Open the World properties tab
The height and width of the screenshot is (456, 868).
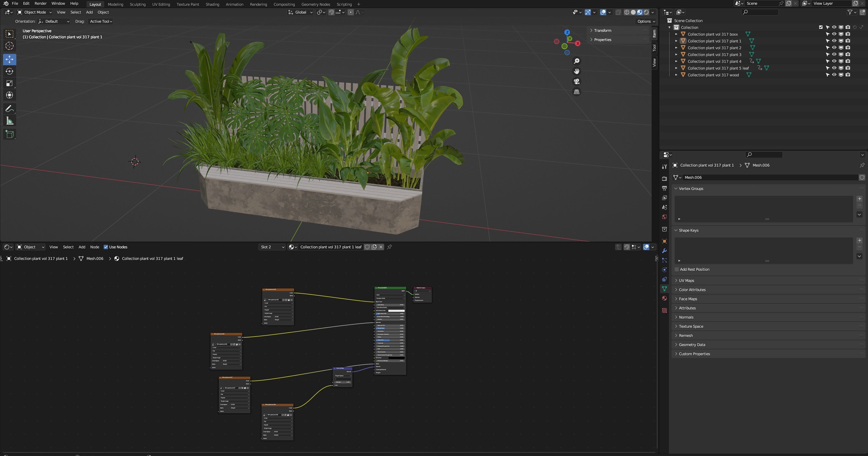pyautogui.click(x=664, y=217)
